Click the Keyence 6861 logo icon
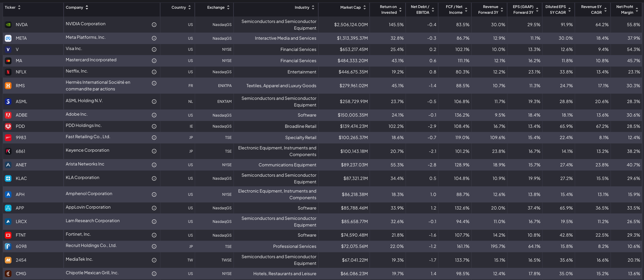The image size is (644, 280). click(x=8, y=151)
